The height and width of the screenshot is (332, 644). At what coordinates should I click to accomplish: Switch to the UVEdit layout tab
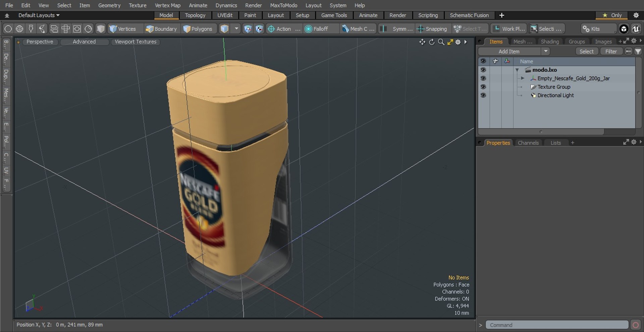click(x=225, y=15)
